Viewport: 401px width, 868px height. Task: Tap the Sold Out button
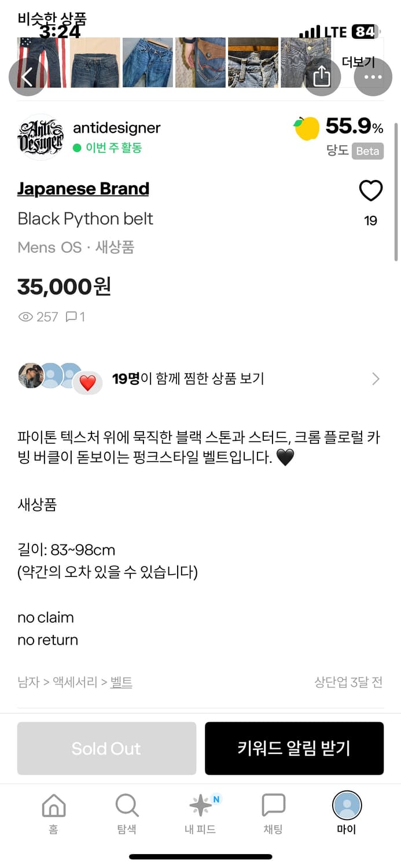point(106,748)
